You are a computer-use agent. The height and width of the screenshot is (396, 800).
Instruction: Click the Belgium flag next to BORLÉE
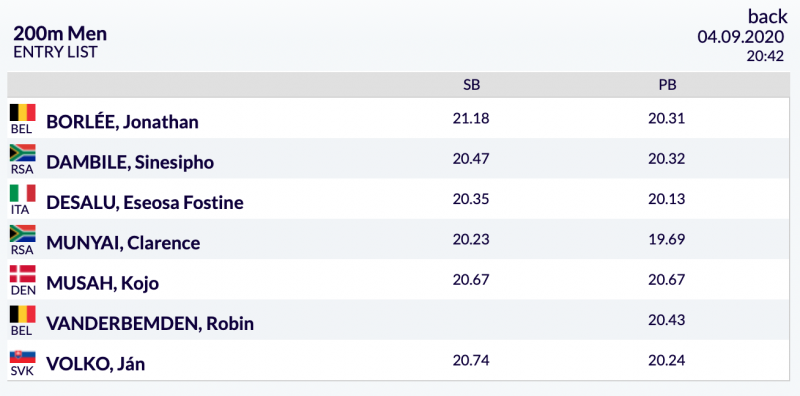pos(22,112)
